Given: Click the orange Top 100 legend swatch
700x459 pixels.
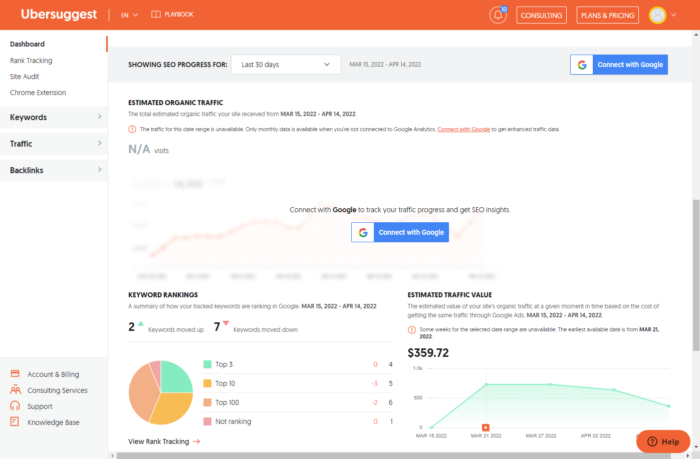Looking at the screenshot, I should click(x=207, y=402).
